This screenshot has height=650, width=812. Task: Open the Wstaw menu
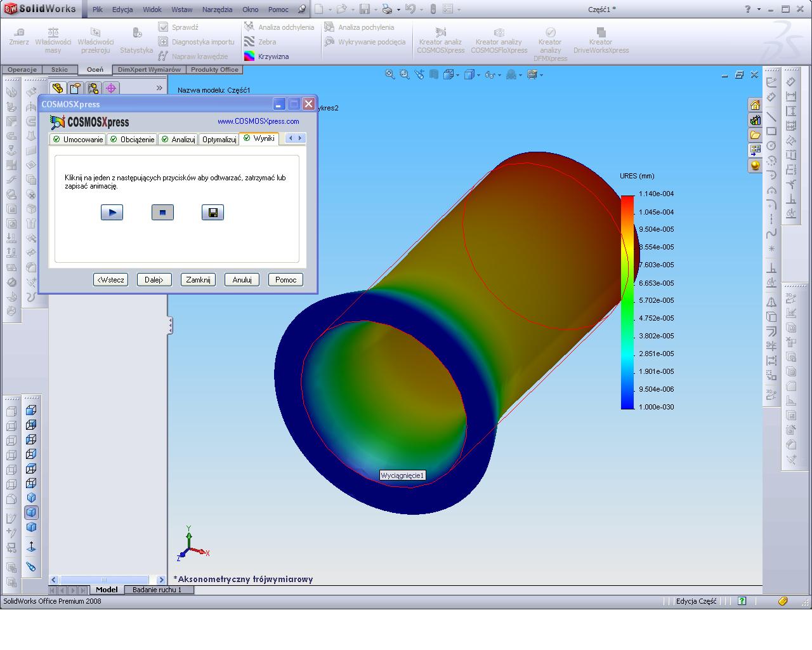tap(182, 10)
